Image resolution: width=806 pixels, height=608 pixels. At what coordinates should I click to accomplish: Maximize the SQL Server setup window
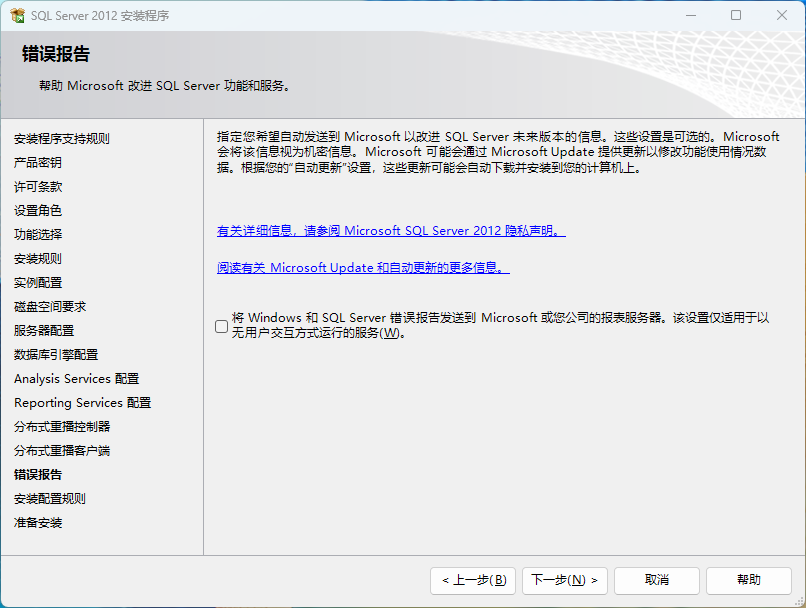coord(736,15)
